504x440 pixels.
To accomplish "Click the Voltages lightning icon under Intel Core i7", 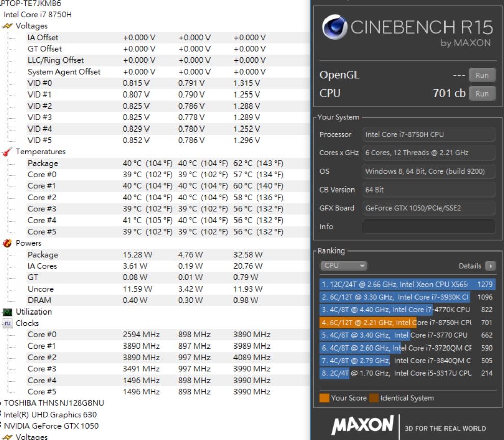I will tap(7, 26).
